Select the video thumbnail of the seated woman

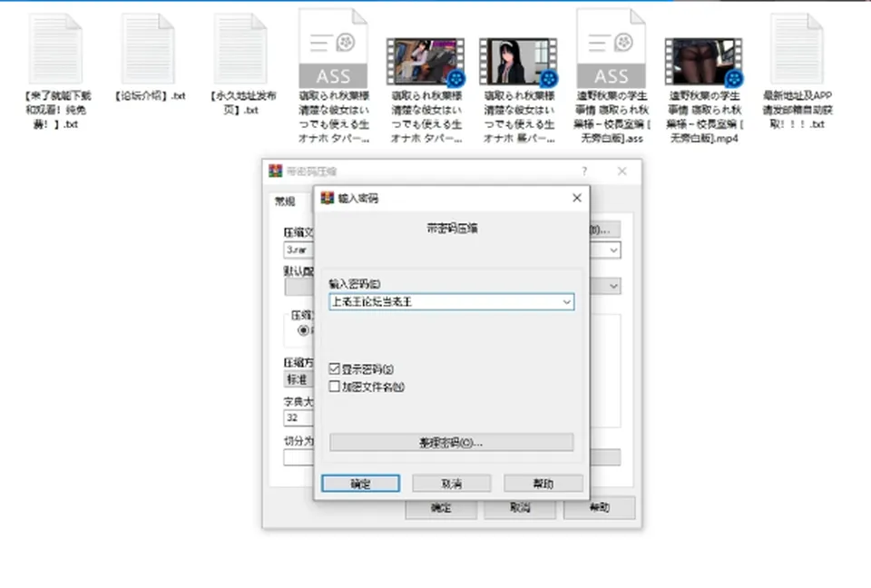(x=426, y=61)
